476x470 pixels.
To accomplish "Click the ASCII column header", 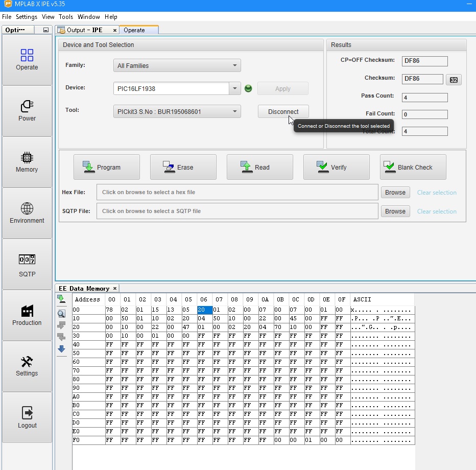I will pyautogui.click(x=382, y=299).
